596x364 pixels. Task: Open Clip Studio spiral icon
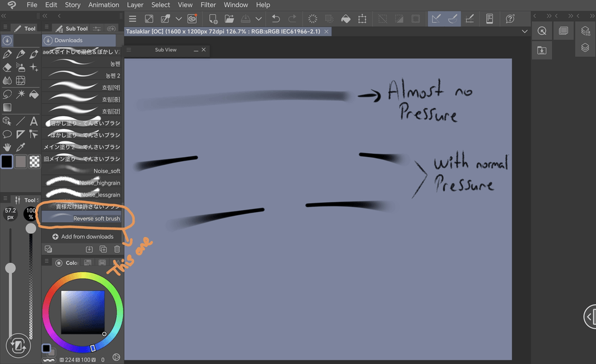192,19
